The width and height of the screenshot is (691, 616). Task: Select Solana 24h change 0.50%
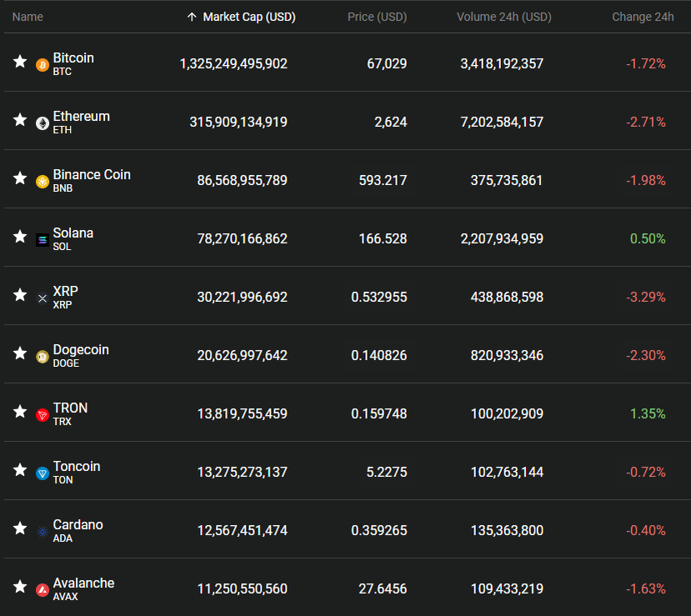tap(648, 239)
